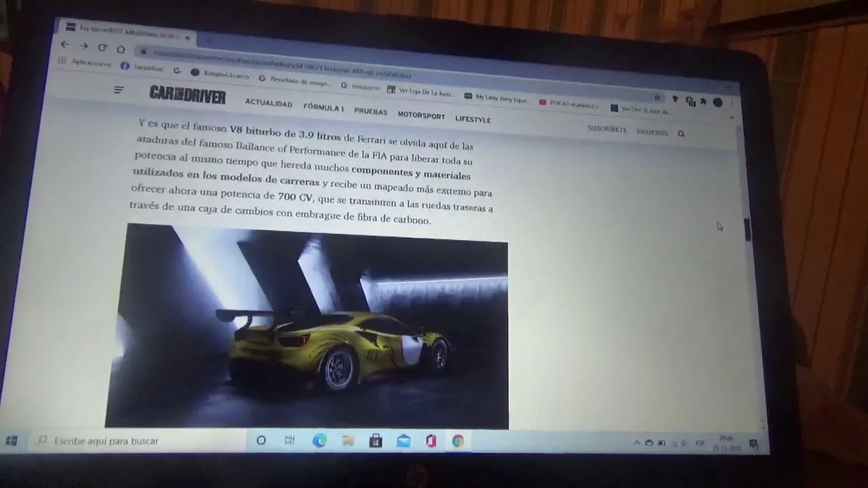Open the Chrome extensions puzzle icon
This screenshot has height=488, width=868.
pos(703,102)
